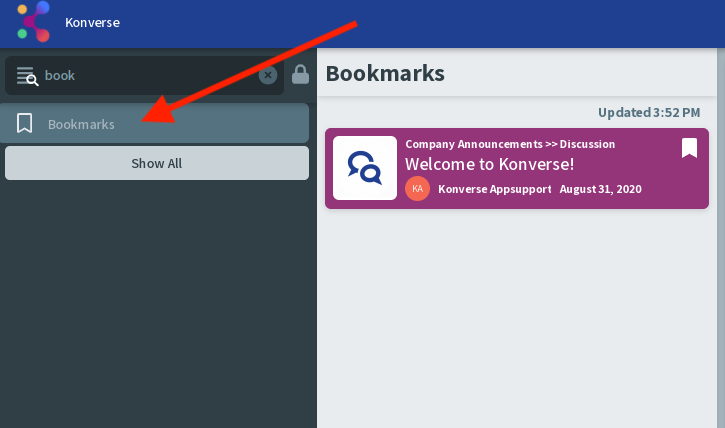Open Bookmarks in the sidebar
Viewport: 725px width, 428px height.
(154, 123)
